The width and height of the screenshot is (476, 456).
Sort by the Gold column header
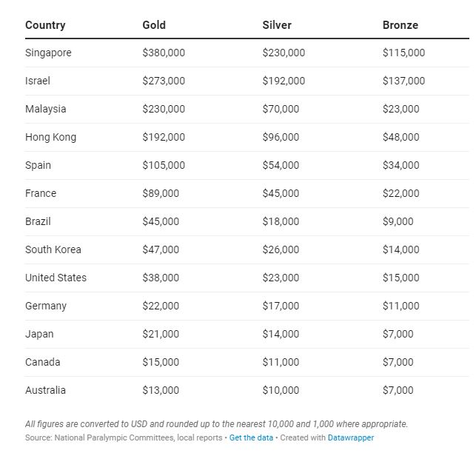154,25
